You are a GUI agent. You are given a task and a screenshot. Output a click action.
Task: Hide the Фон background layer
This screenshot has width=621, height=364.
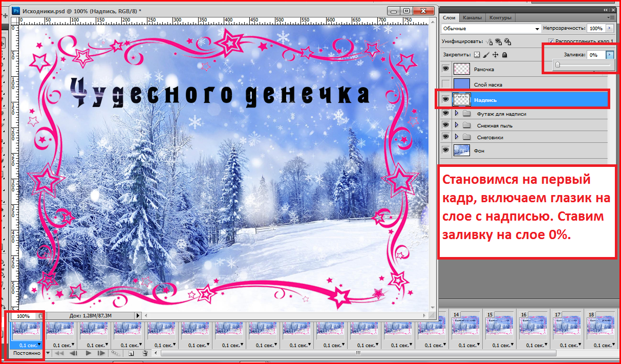click(445, 151)
